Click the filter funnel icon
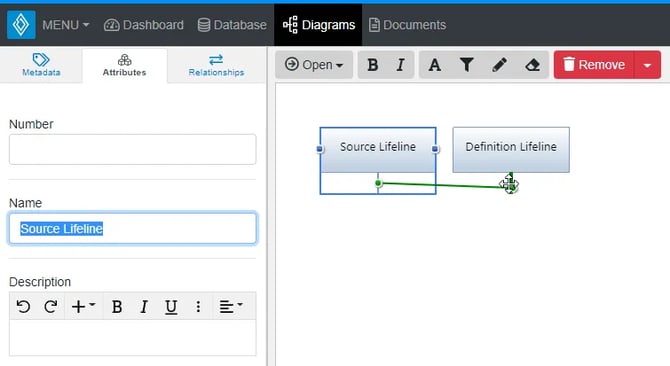 click(467, 65)
